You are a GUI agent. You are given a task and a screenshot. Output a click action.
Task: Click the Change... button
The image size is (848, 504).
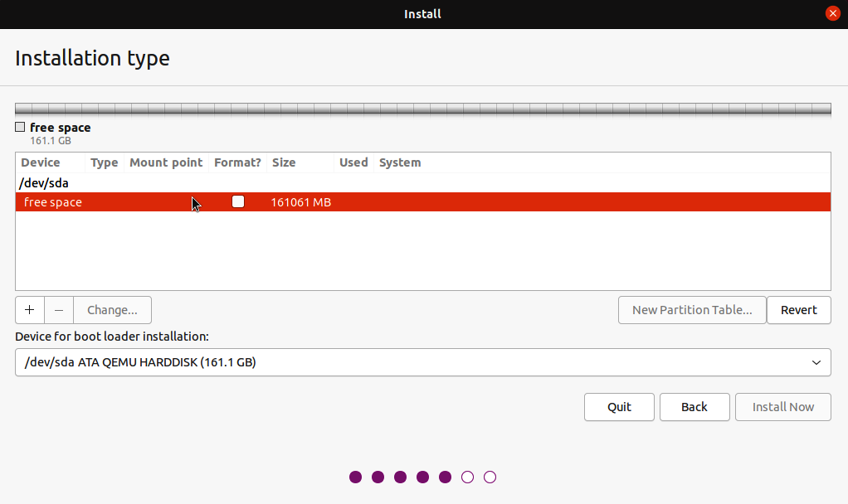112,309
